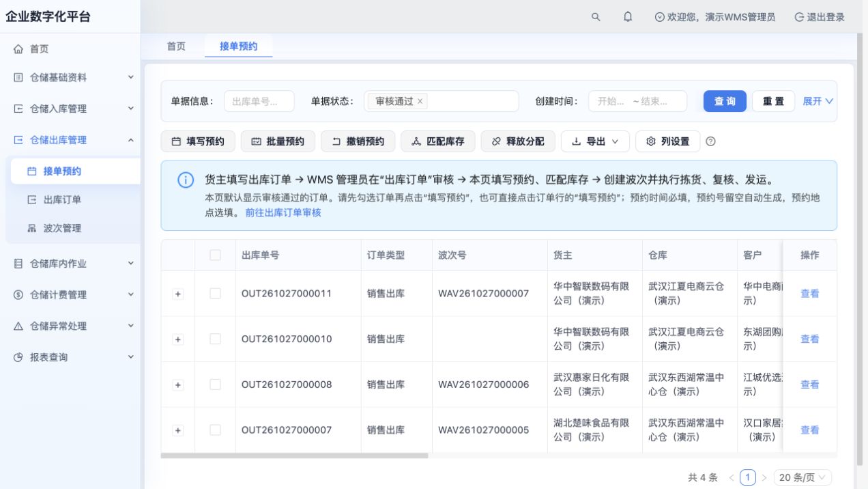Click the table horizontal scrollbar
Image resolution: width=868 pixels, height=489 pixels.
click(294, 456)
